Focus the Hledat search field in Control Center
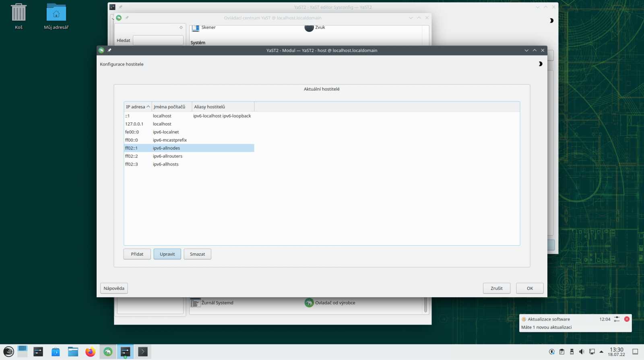 point(158,40)
